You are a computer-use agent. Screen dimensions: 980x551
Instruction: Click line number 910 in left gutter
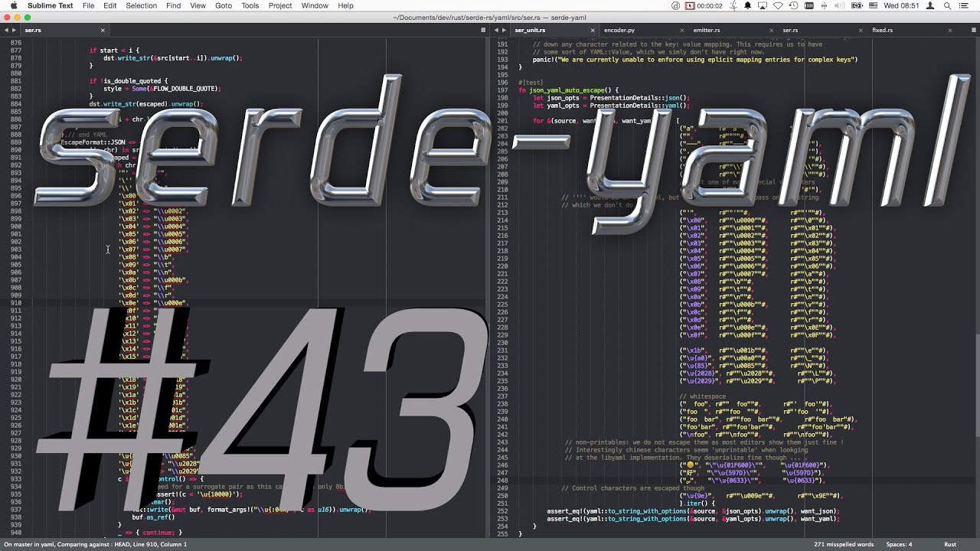click(x=16, y=303)
